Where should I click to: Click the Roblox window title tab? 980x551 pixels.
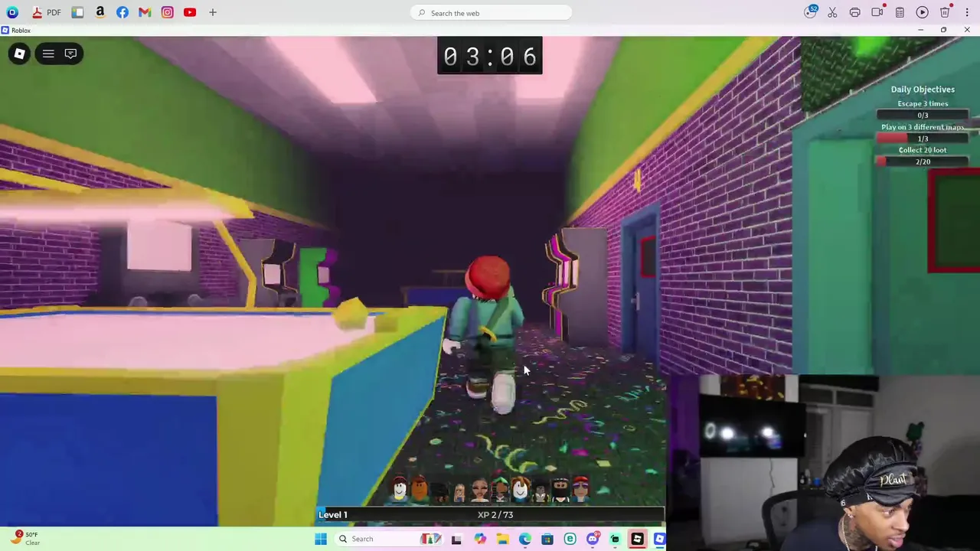point(16,30)
